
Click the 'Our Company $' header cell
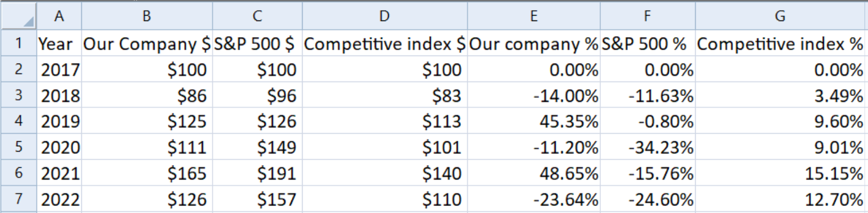tap(147, 43)
